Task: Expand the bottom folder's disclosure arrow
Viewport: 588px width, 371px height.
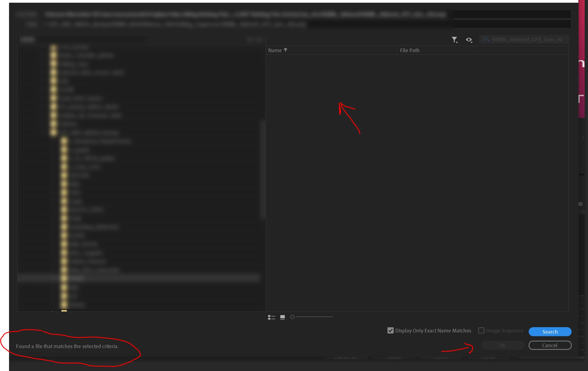Action: (52, 310)
